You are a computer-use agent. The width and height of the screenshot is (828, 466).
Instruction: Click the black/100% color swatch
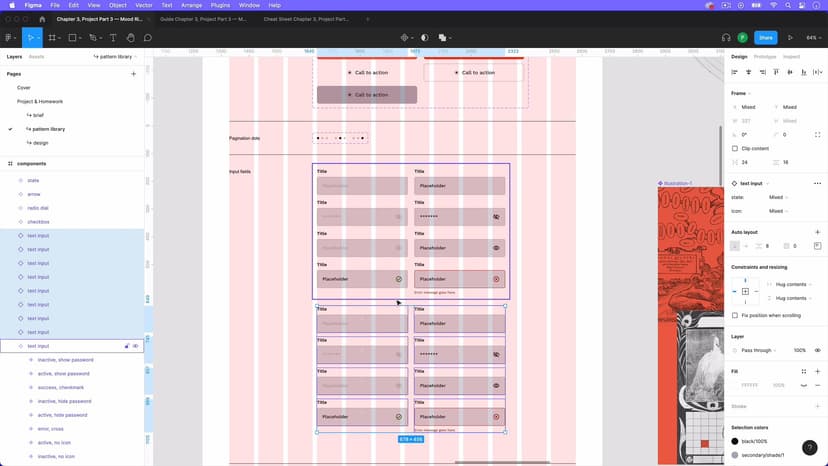click(735, 441)
